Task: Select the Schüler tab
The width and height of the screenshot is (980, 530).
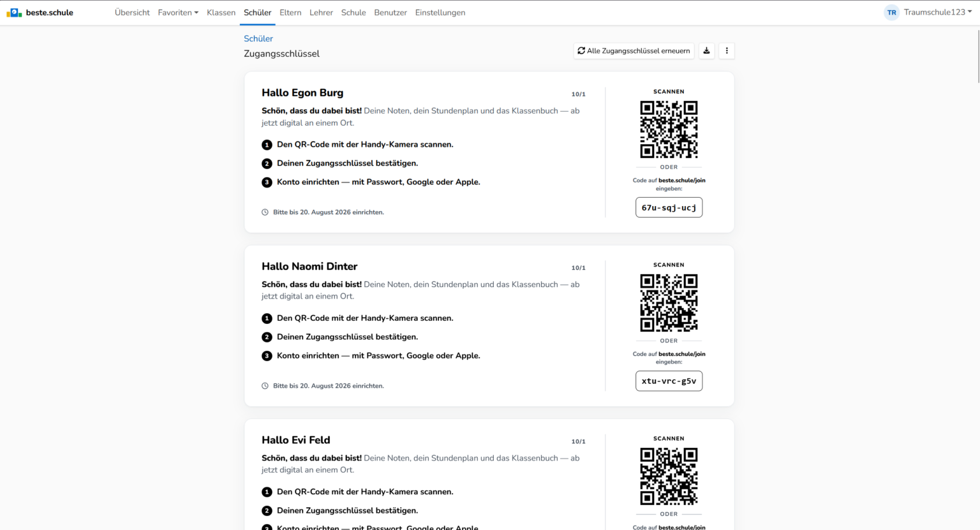Action: point(257,12)
